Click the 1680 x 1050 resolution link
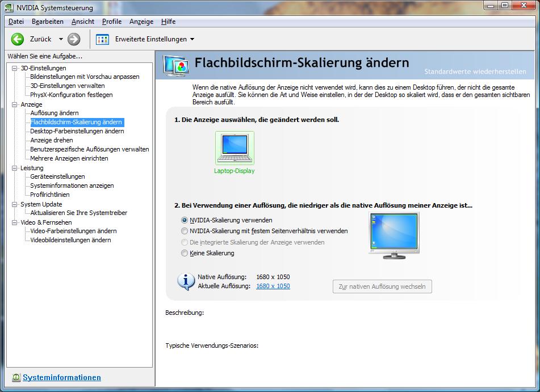The width and height of the screenshot is (540, 392). coord(273,286)
